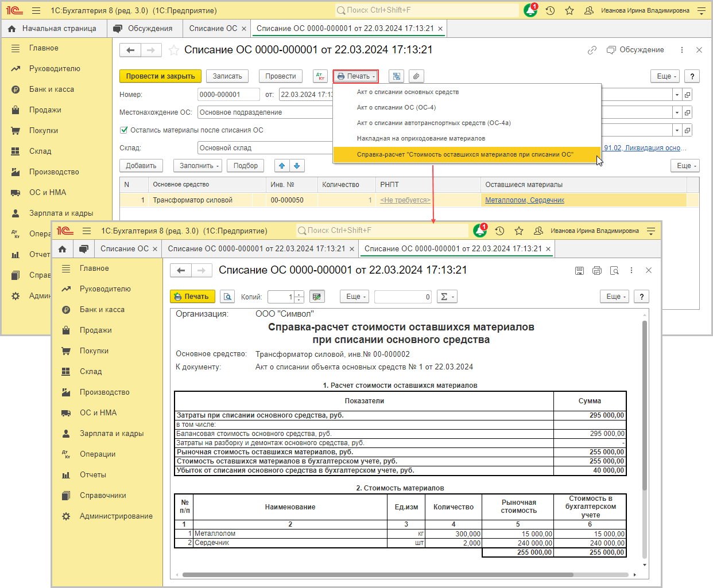Viewport: 713px width, 588px height.
Task: Click the save icon in report window
Action: pyautogui.click(x=579, y=271)
